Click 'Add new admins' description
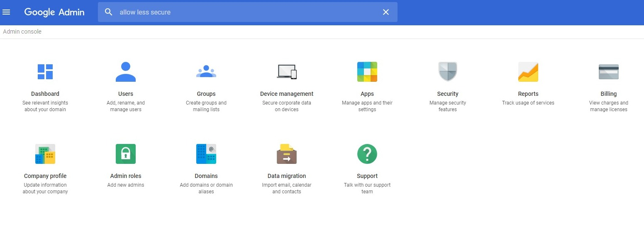 [126, 185]
